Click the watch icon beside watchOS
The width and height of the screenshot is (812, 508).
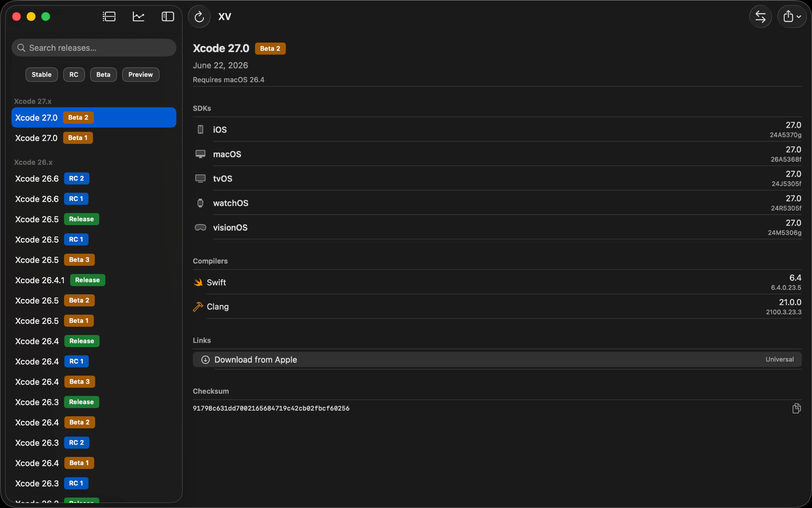(200, 203)
